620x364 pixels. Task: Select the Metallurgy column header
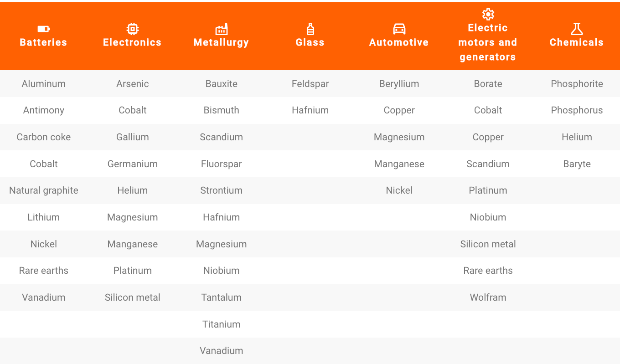click(x=221, y=42)
